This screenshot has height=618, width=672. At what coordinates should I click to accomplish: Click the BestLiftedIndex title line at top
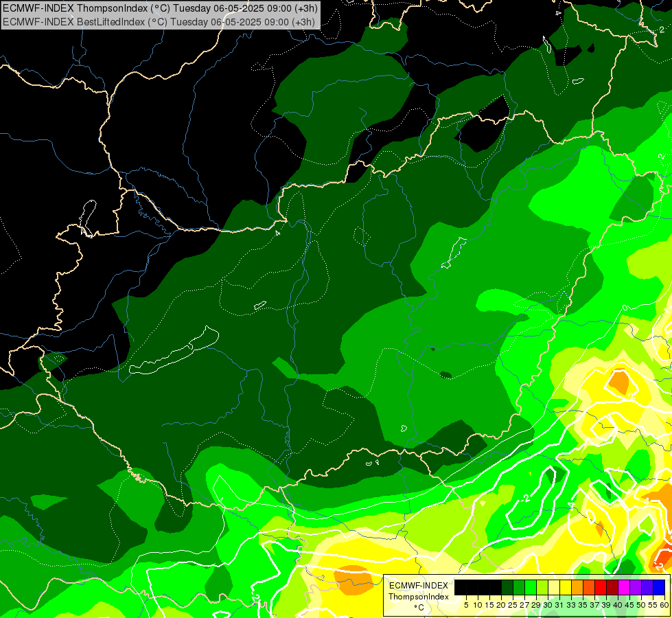pyautogui.click(x=159, y=21)
